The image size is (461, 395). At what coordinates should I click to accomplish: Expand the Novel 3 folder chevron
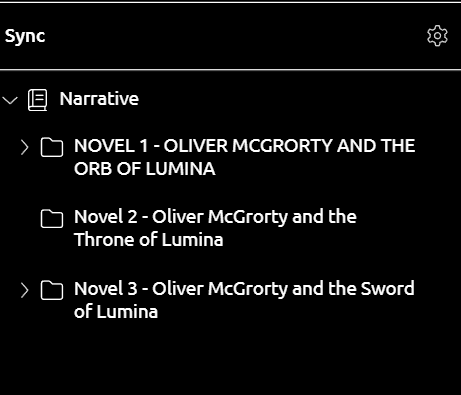point(24,290)
